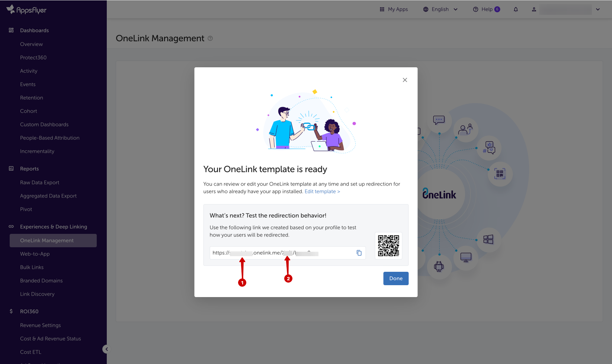
Task: Click the QR code image
Action: point(388,245)
